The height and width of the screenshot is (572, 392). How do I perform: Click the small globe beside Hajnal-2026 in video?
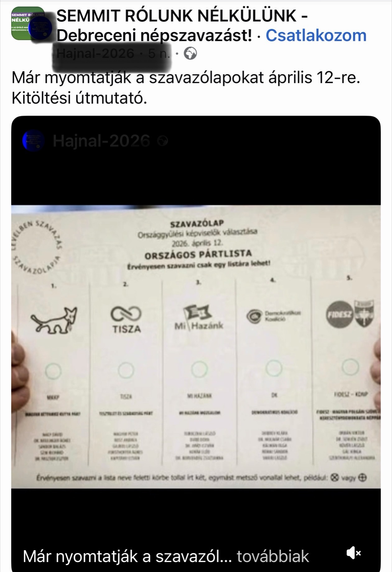163,141
